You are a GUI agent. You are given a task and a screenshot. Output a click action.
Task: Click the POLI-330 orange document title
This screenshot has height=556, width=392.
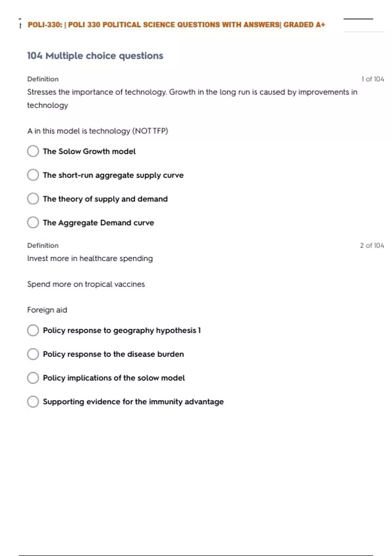tap(176, 25)
